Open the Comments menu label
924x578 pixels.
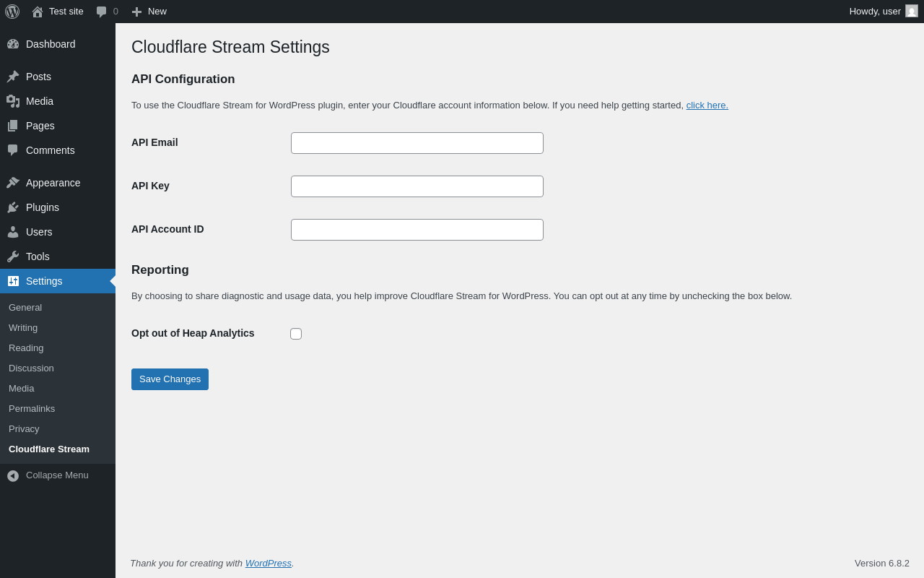(x=51, y=150)
